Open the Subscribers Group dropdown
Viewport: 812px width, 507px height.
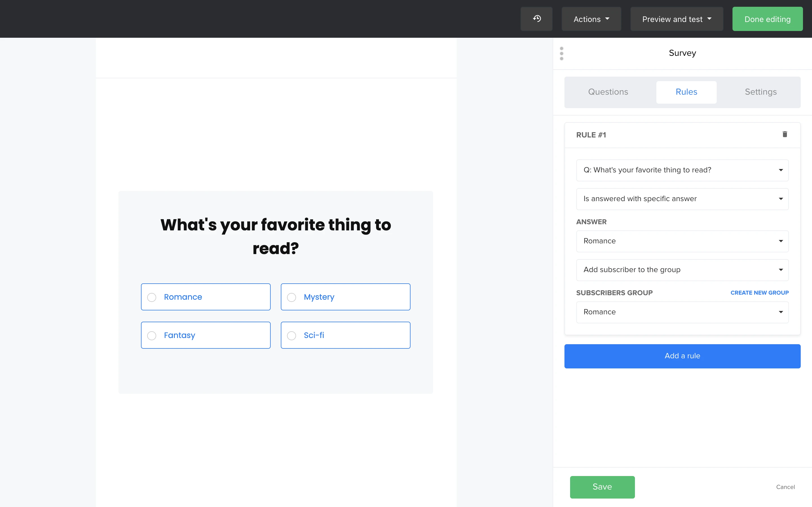pos(682,312)
